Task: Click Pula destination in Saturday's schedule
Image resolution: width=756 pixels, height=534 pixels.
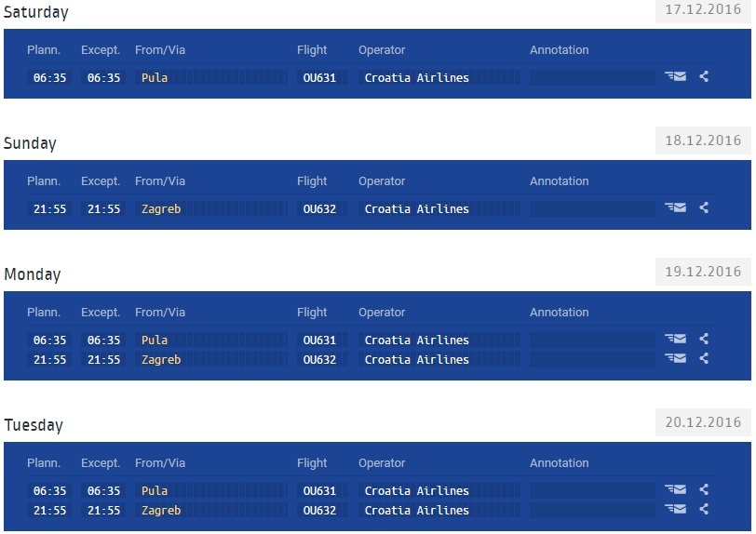Action: (x=155, y=78)
